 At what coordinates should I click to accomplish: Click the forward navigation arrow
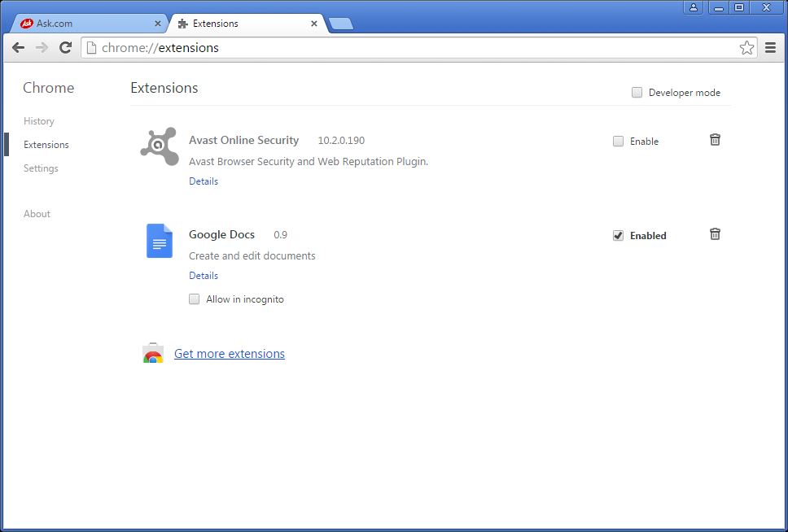click(x=42, y=48)
